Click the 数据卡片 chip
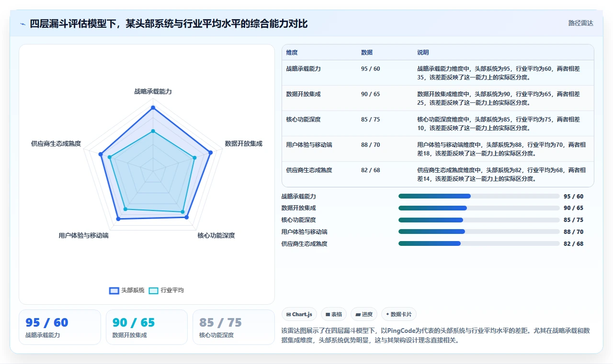The image size is (613, 364). pos(399,314)
